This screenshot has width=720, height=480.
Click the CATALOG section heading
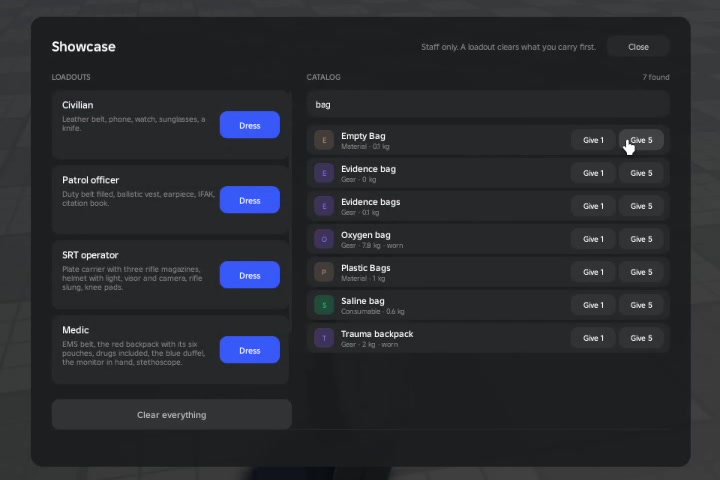[324, 77]
